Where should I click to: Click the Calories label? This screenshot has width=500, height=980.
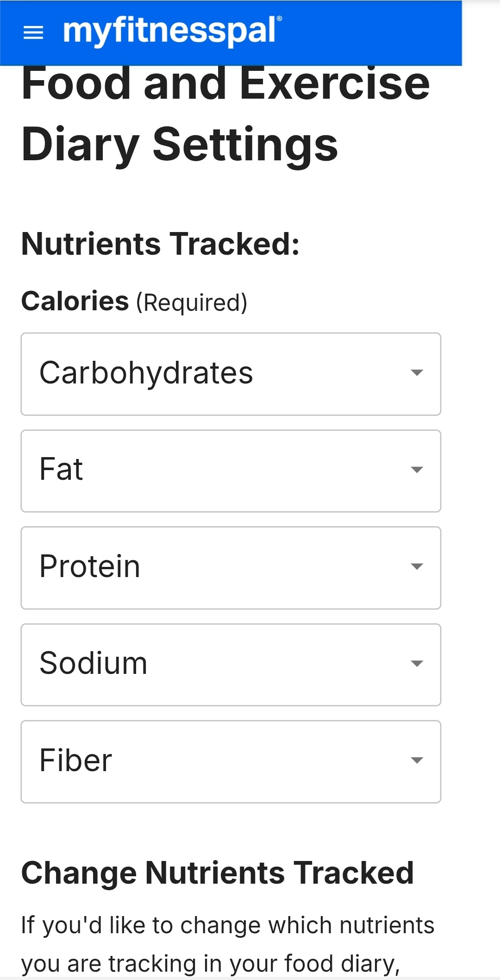point(75,301)
